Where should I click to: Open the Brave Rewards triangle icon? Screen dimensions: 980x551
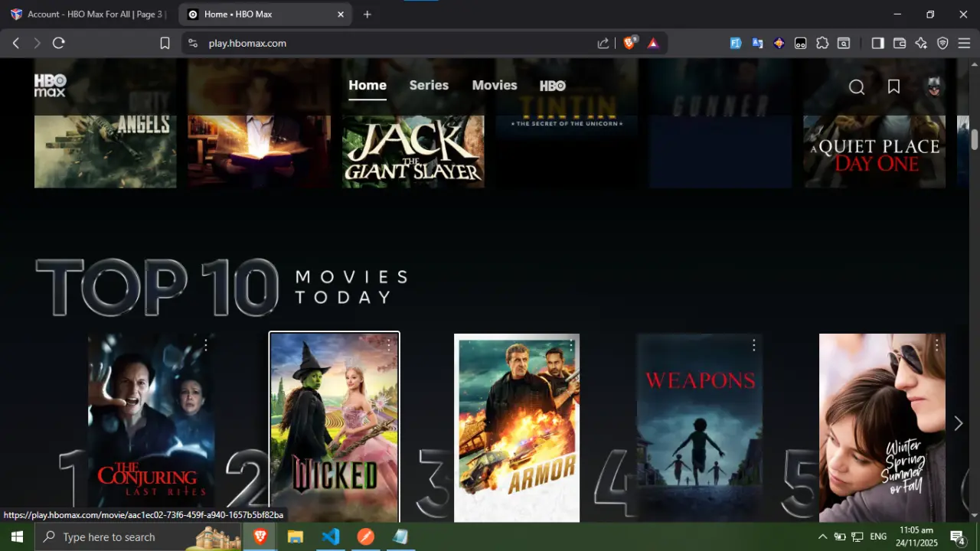tap(653, 44)
